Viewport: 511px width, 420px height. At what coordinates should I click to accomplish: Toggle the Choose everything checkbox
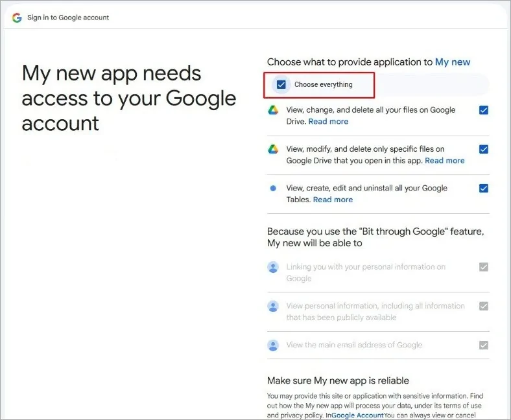(x=281, y=84)
